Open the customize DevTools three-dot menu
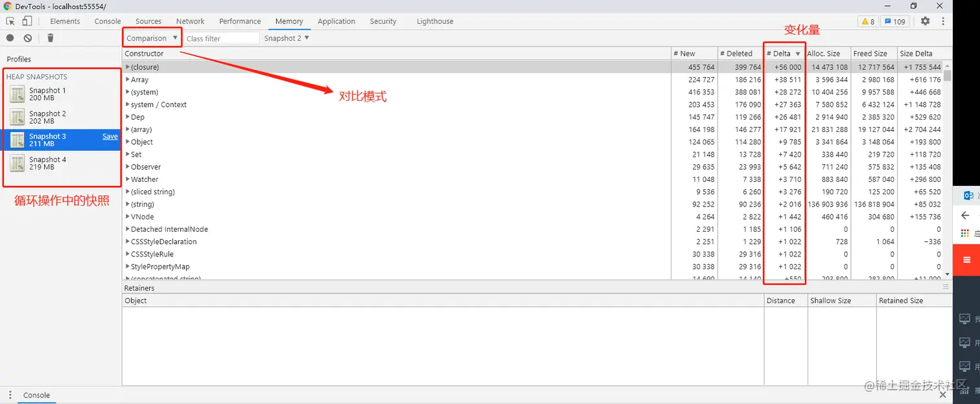 pyautogui.click(x=943, y=21)
